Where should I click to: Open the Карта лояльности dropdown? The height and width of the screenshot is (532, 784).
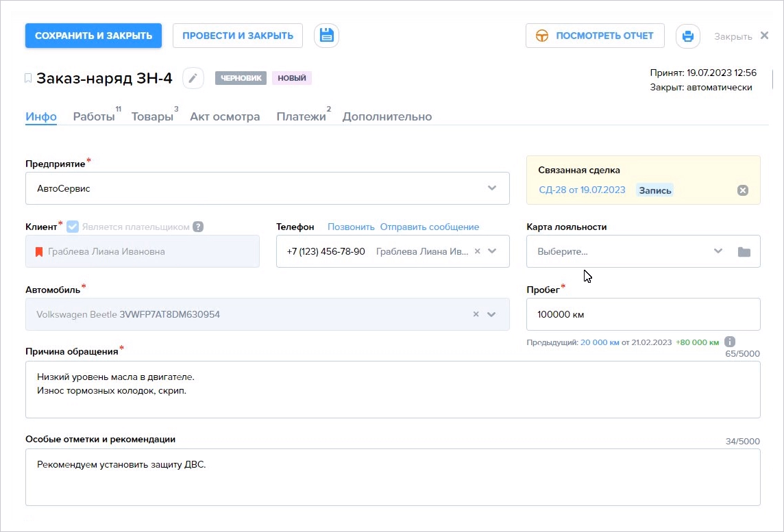coord(718,251)
